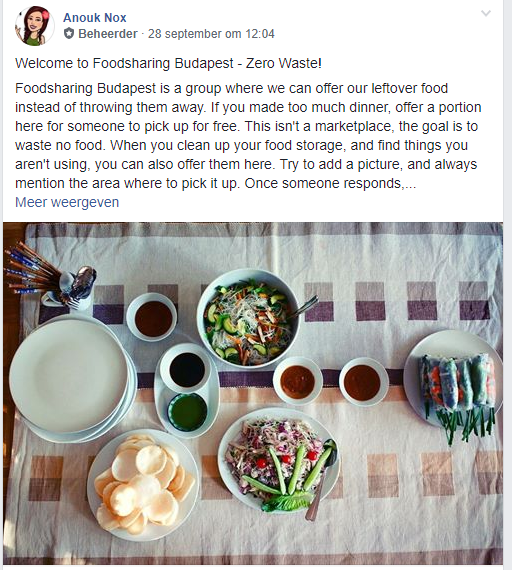Click the prawn crackers plate in photo
This screenshot has width=512, height=570.
tap(143, 485)
